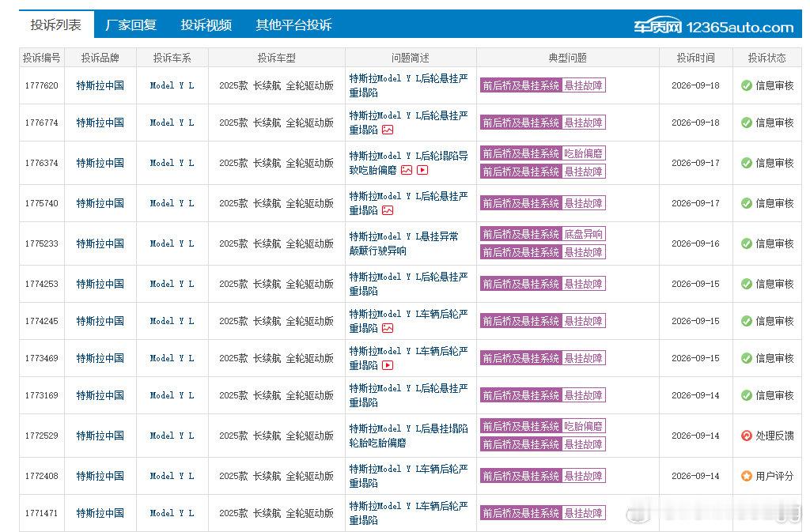Open image icon on complaint 1774245
The image size is (810, 532).
(388, 328)
